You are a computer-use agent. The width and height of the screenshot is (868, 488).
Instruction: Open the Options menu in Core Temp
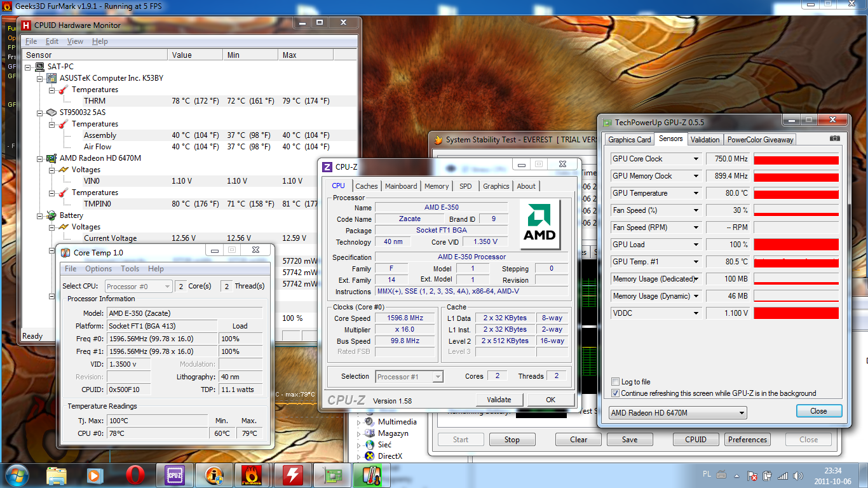tap(98, 269)
